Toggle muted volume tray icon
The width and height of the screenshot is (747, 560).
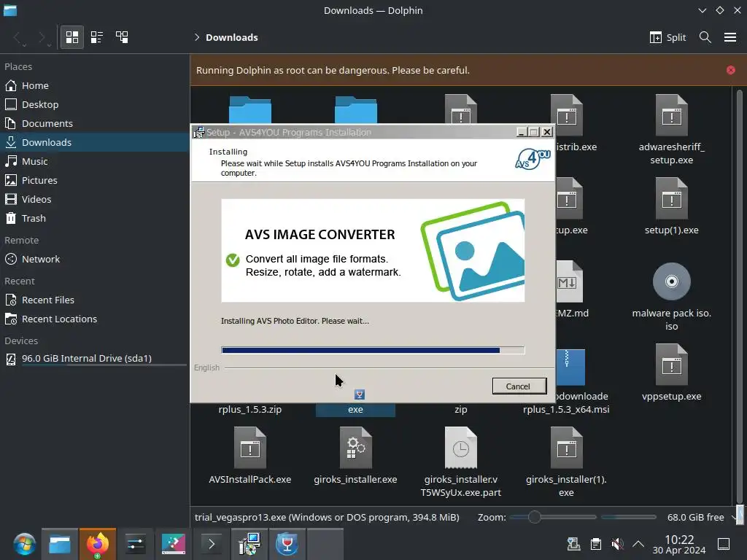click(617, 544)
